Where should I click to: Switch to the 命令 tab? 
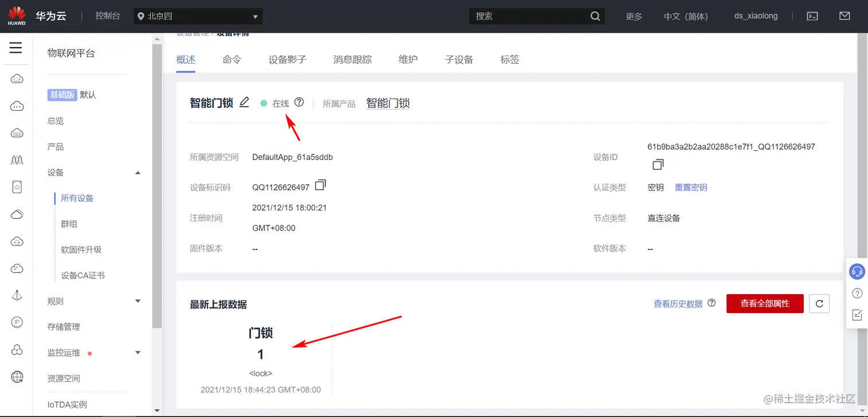[232, 60]
